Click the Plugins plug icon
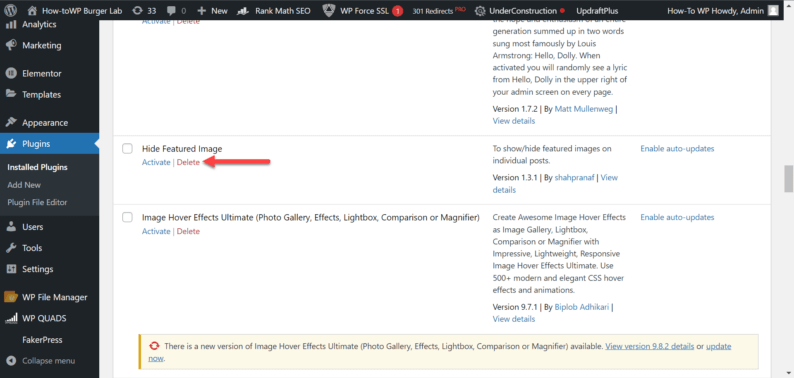 [11, 144]
